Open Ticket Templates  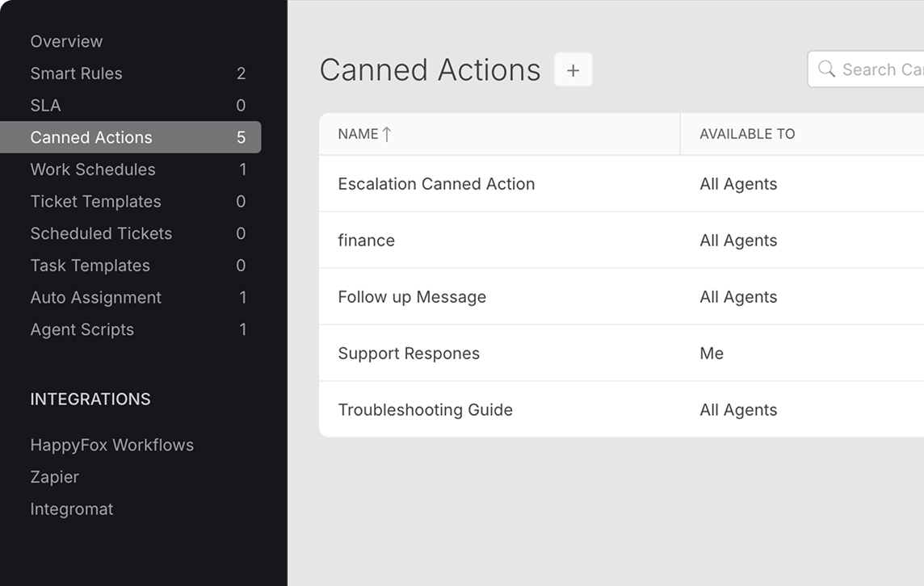point(95,202)
